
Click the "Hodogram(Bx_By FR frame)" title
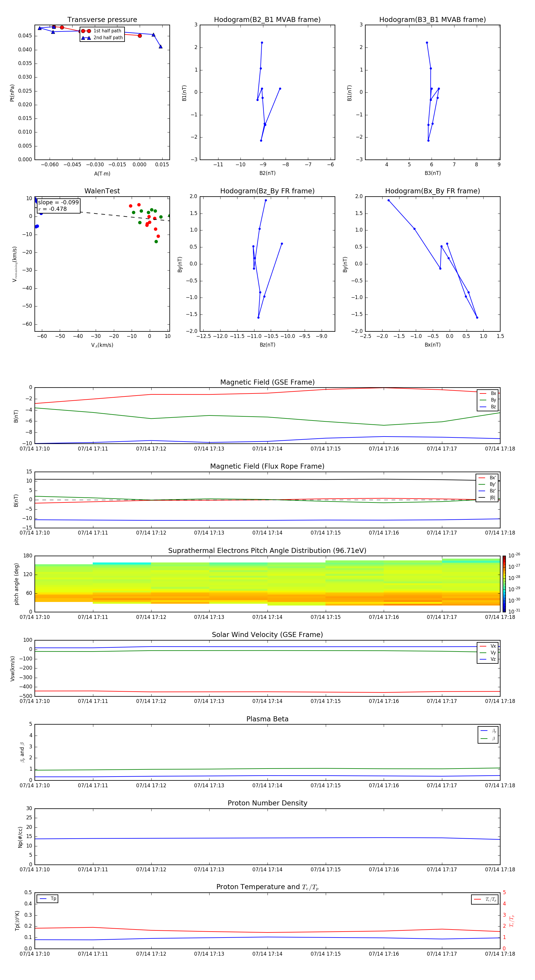coord(432,191)
